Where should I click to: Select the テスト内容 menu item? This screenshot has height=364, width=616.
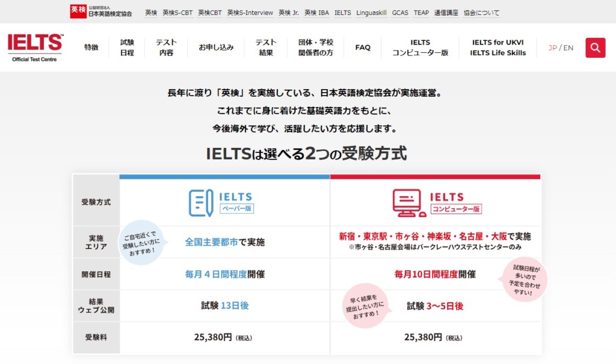click(x=166, y=47)
